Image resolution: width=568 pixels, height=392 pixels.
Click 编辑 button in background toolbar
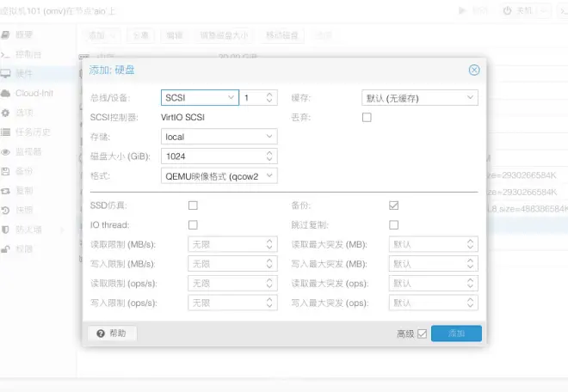[174, 35]
